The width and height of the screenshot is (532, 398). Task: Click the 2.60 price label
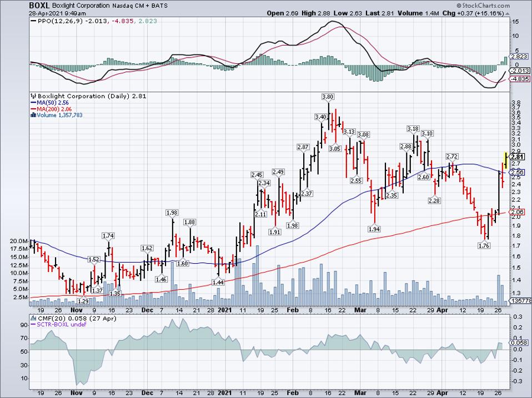424,177
